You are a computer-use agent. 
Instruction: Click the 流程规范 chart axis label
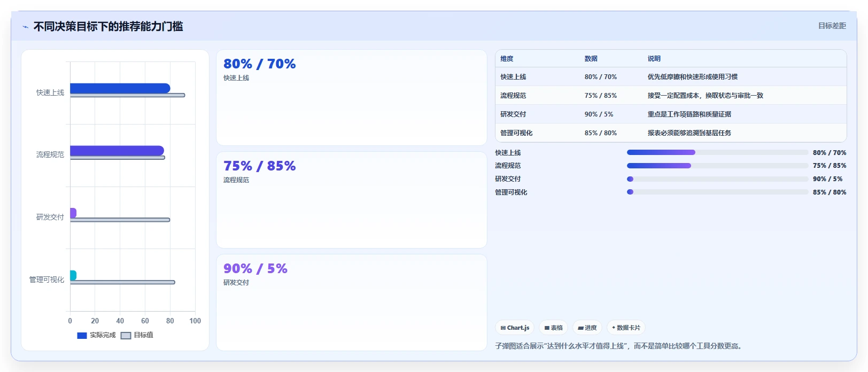click(50, 154)
